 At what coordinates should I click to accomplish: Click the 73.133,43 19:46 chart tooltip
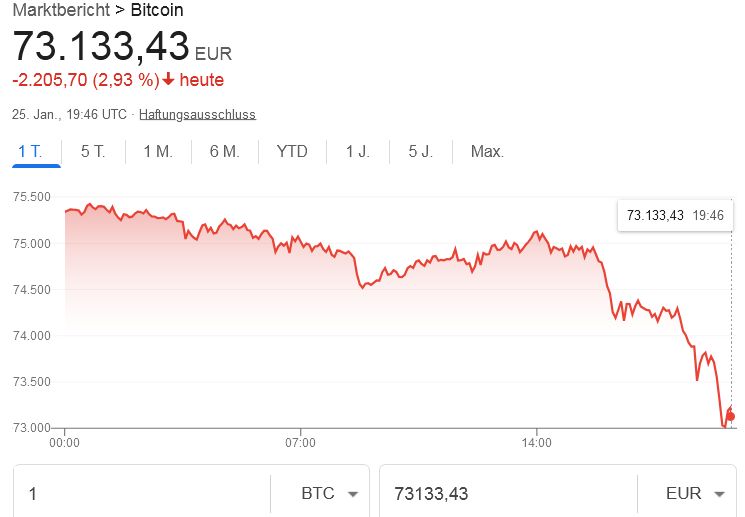[x=675, y=215]
